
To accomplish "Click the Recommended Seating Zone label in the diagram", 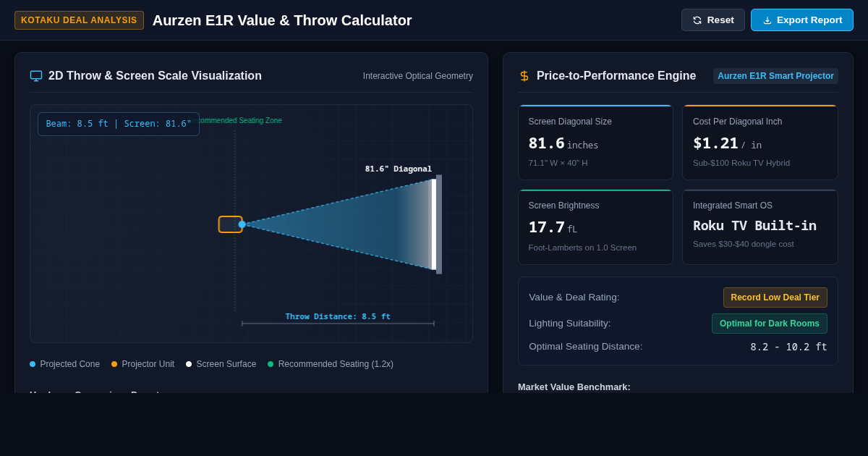I will pyautogui.click(x=241, y=120).
